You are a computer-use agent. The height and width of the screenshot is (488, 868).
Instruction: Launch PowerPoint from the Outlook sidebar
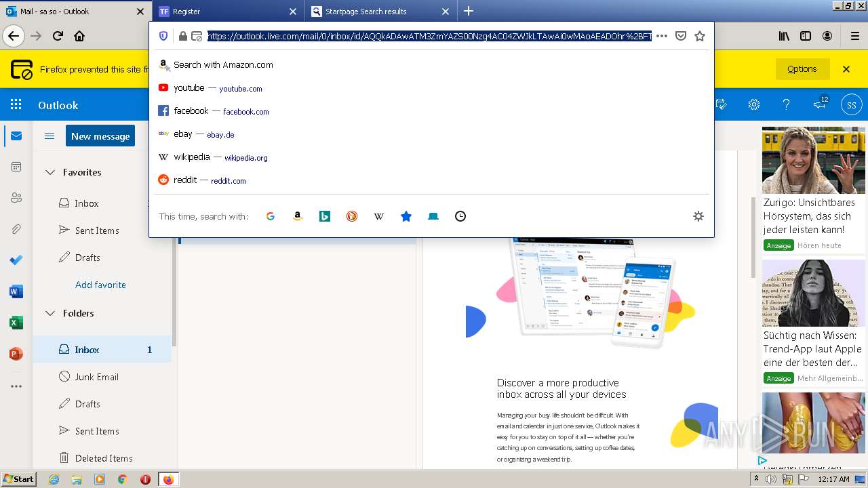tap(16, 354)
